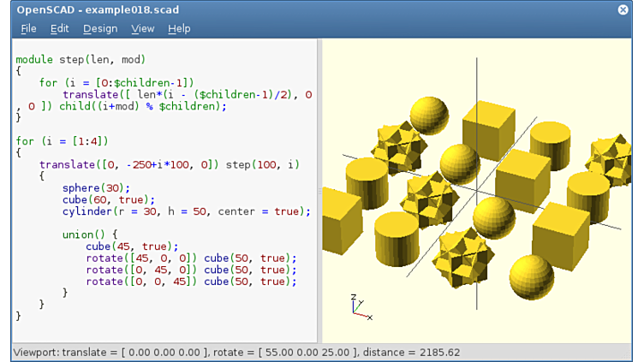Close the OpenSCAD window with the X button

pyautogui.click(x=623, y=9)
